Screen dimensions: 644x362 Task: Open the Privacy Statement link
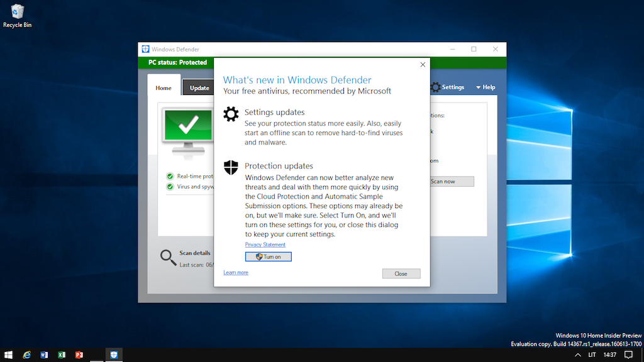click(x=265, y=244)
